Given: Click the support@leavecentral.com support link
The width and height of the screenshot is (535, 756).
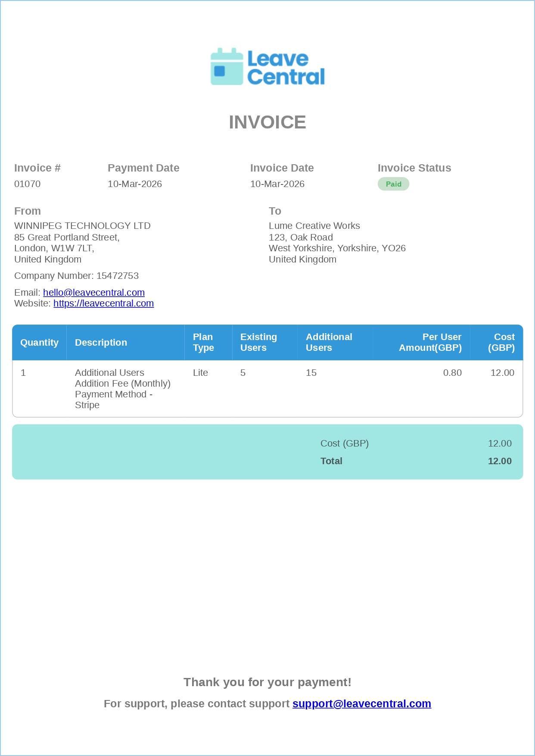Looking at the screenshot, I should point(361,704).
